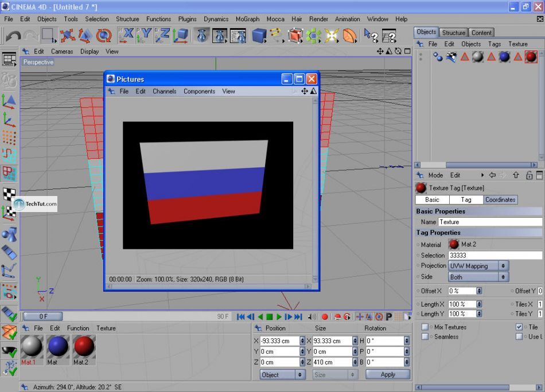Click the Attributes Mode arrow expander
Screen dimensions: 545x392
(x=482, y=175)
